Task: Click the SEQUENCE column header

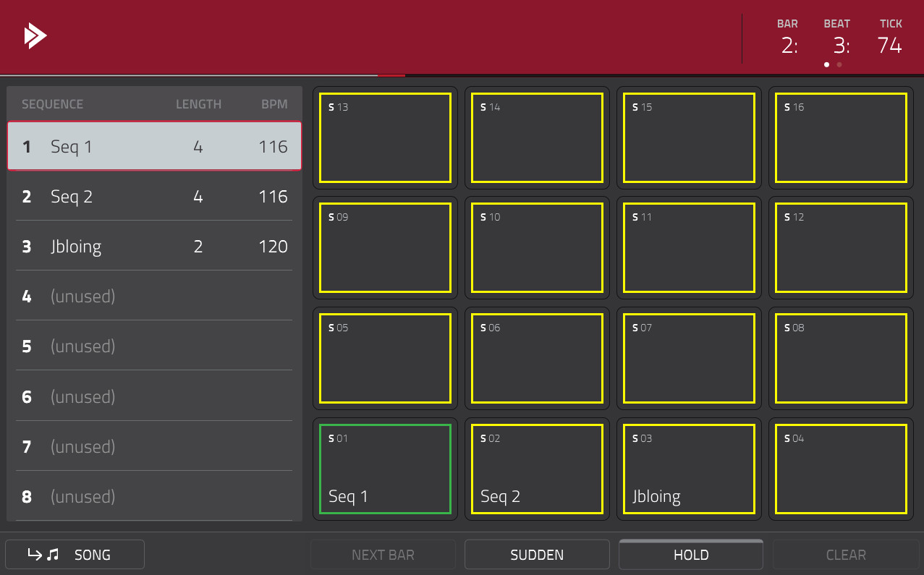Action: point(52,104)
